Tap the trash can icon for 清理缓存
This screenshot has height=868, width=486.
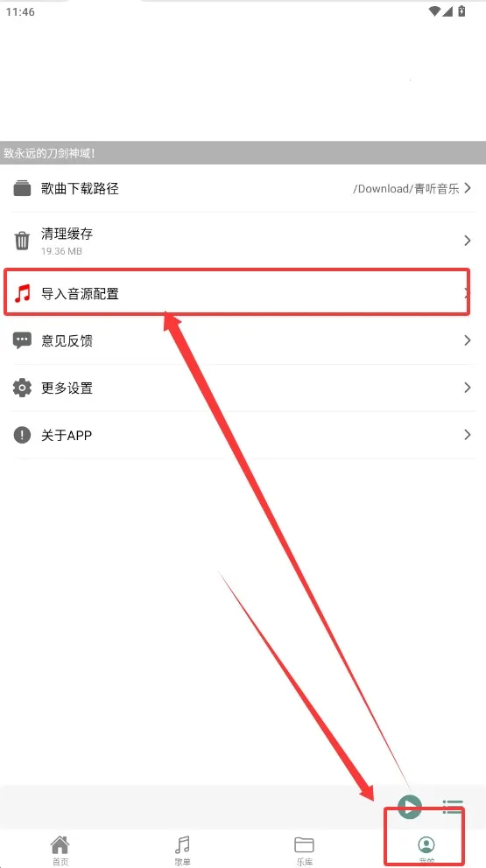(22, 241)
